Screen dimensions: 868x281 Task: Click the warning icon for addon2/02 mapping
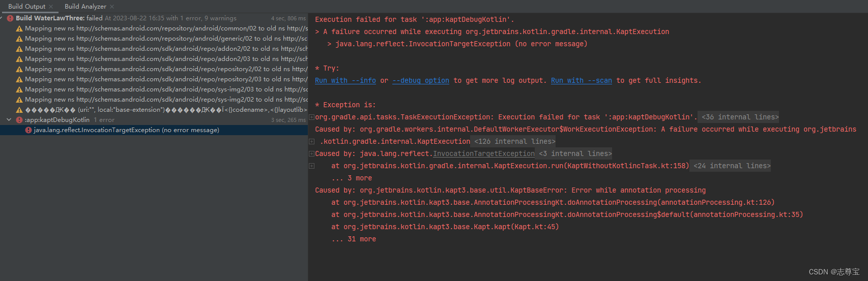(x=19, y=49)
